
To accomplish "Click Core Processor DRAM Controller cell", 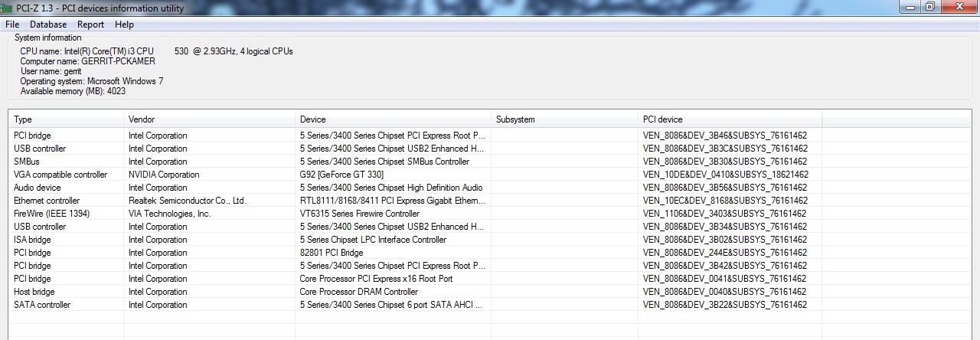I will (x=359, y=292).
